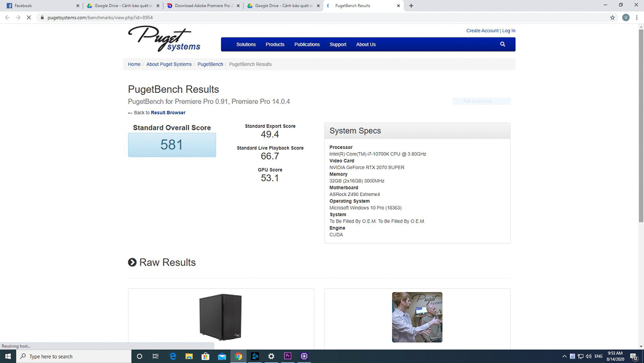
Task: Click Create Account link
Action: (482, 30)
